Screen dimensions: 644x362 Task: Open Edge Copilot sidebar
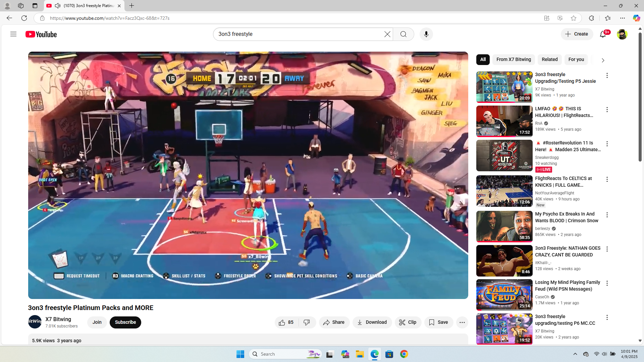636,18
